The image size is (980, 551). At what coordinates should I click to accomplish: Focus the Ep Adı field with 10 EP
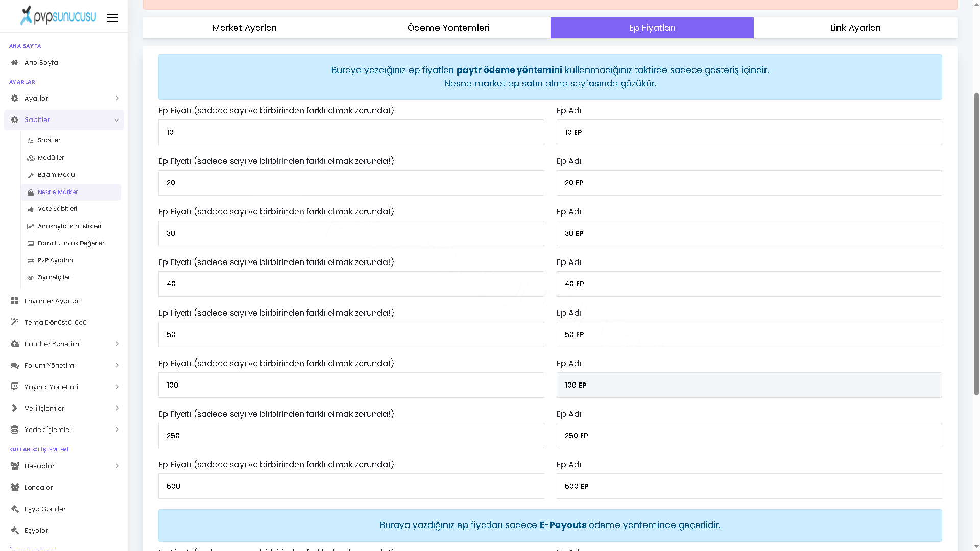(749, 132)
